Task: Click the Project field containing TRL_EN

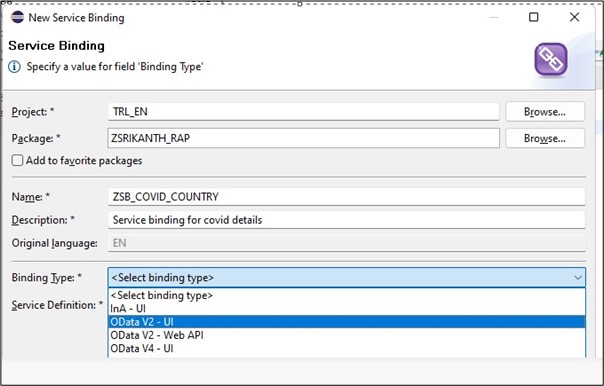Action: click(x=304, y=112)
